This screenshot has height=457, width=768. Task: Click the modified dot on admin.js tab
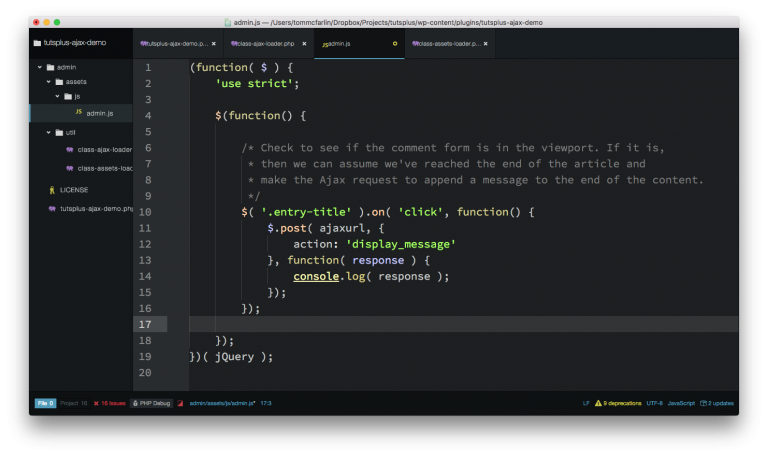click(x=395, y=44)
